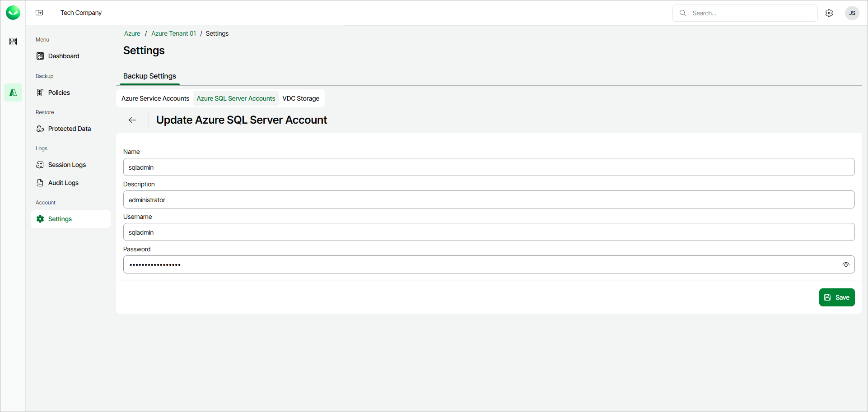Screen dimensions: 868x412
Task: Switch to Azure Service Accounts tab
Action: [155, 98]
